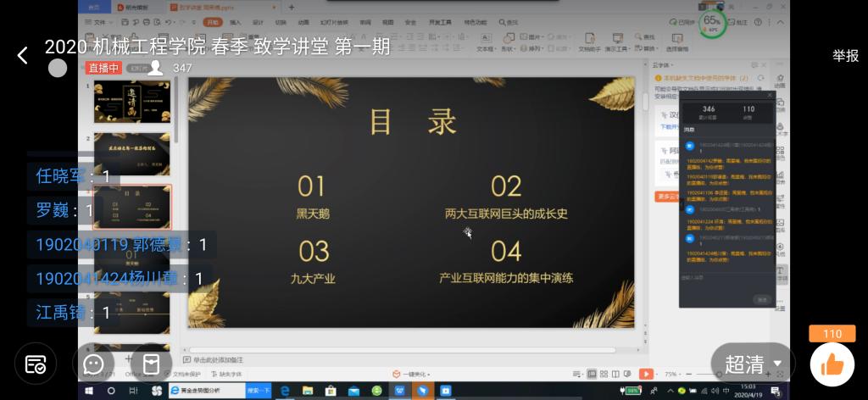Click the notes field 单击此处添加备注
The width and height of the screenshot is (868, 400).
(x=218, y=359)
